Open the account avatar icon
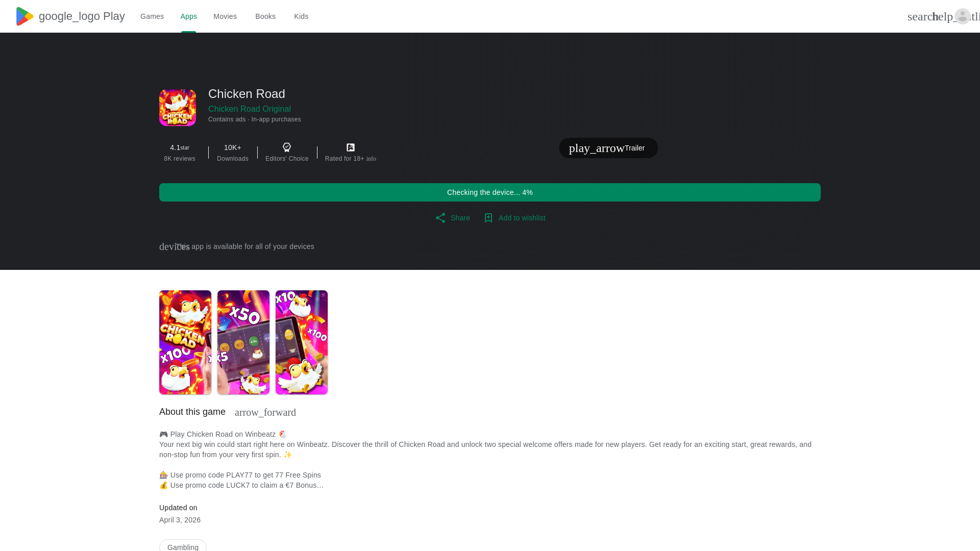The width and height of the screenshot is (980, 551). coord(963,16)
